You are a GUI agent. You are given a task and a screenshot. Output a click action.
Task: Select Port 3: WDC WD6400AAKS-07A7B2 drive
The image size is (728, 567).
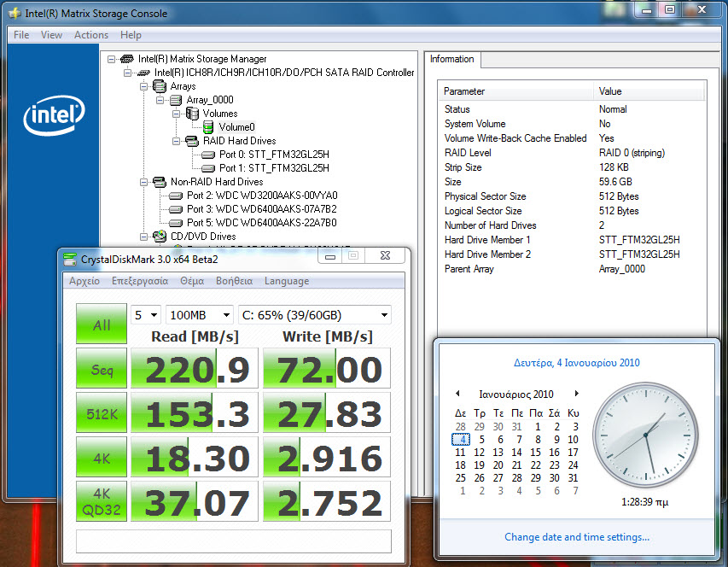click(x=262, y=209)
